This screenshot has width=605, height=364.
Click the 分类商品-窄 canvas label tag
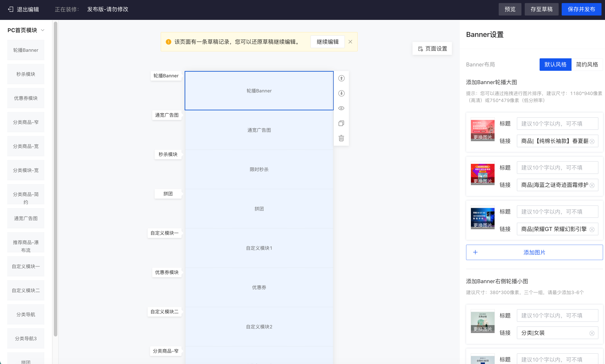[166, 351]
